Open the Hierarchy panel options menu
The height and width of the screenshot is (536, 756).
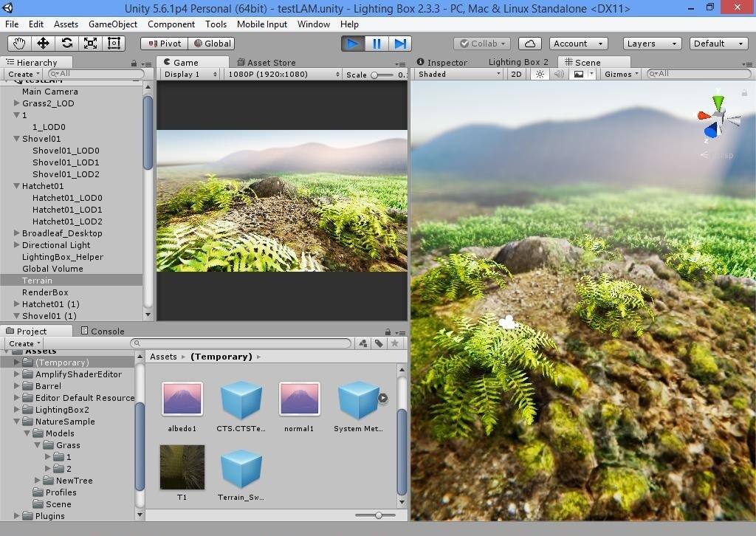[147, 63]
